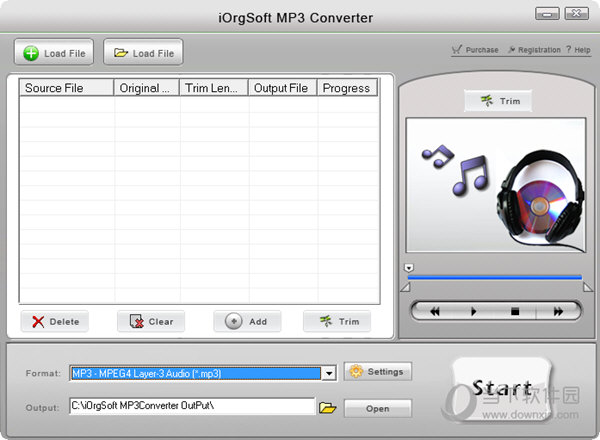Open the format Settings button
Screen dimensions: 600x440
[378, 372]
